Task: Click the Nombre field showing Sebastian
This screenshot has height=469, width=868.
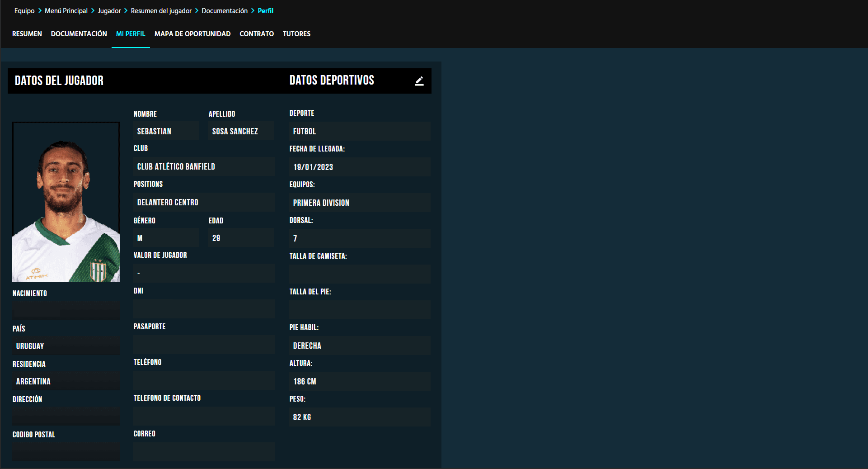Action: click(166, 131)
